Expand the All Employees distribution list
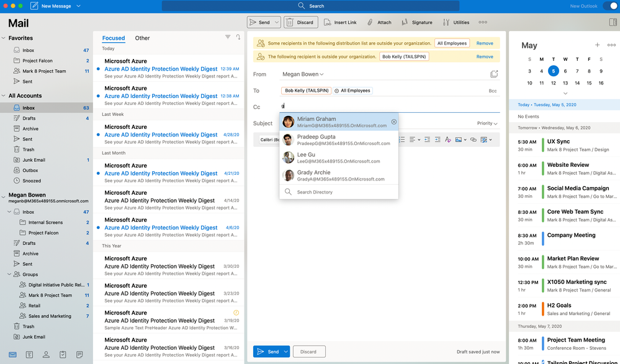 336,91
